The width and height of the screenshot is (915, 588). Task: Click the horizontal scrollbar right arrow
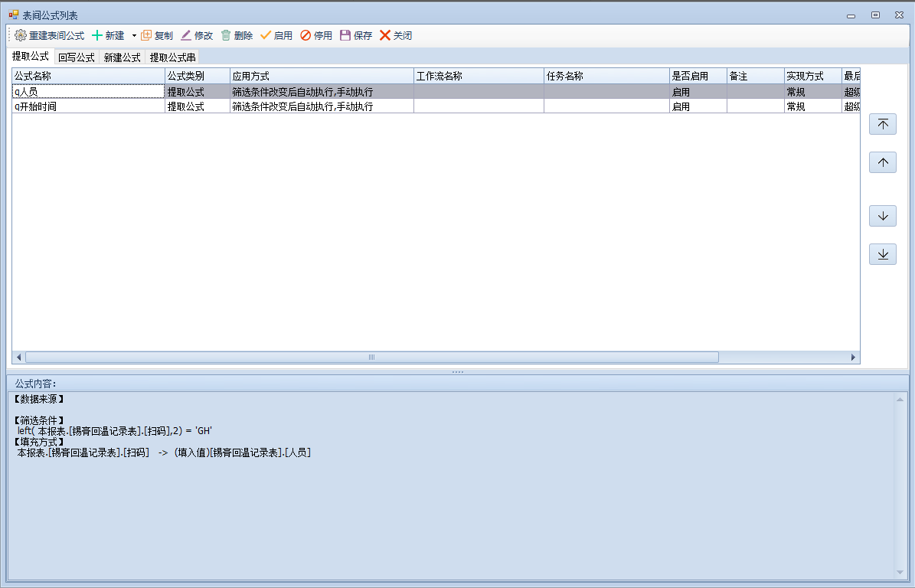coord(854,358)
